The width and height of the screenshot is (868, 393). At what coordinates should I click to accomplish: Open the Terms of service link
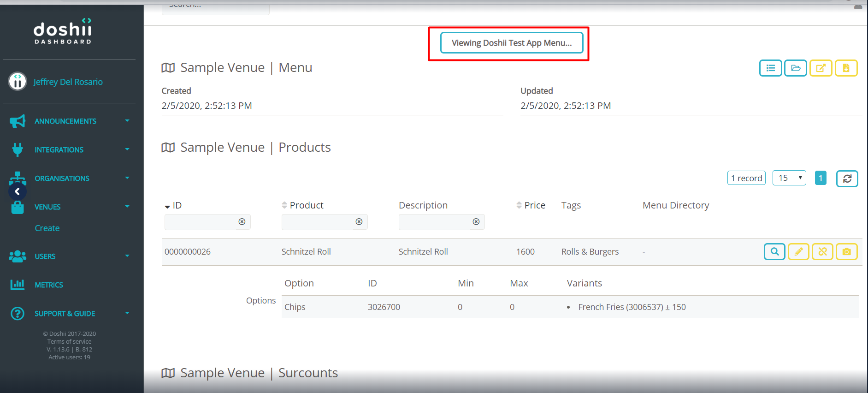point(69,342)
